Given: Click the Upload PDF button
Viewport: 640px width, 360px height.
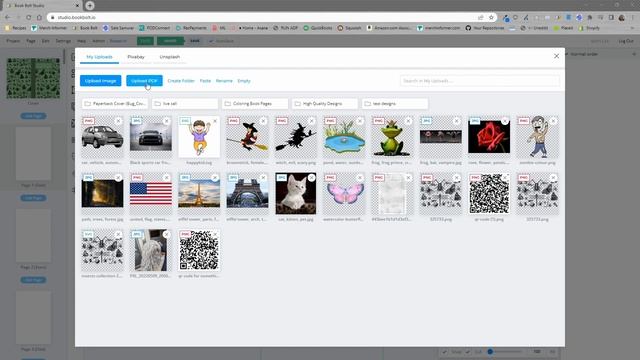Looking at the screenshot, I should pos(144,81).
